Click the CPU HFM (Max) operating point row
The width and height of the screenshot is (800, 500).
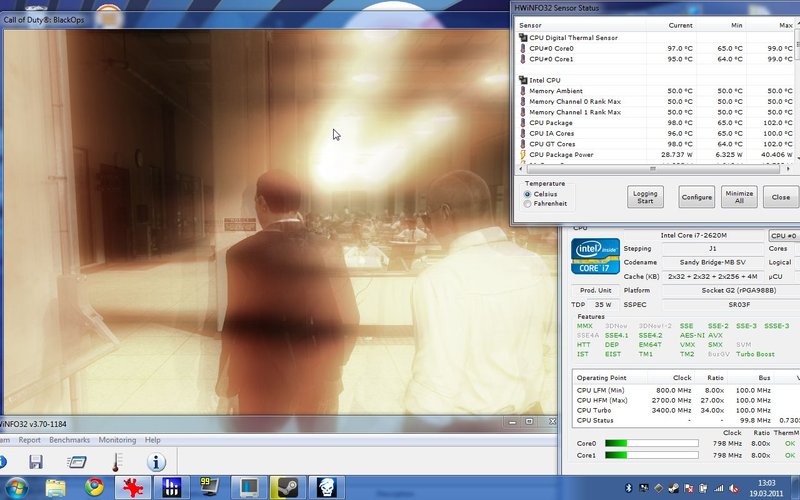[686, 401]
